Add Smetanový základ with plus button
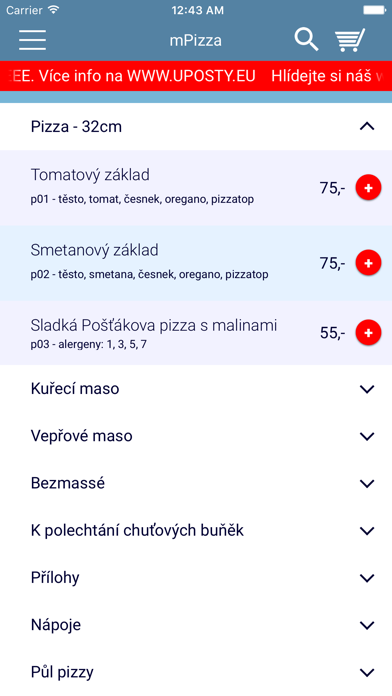 coord(368,263)
